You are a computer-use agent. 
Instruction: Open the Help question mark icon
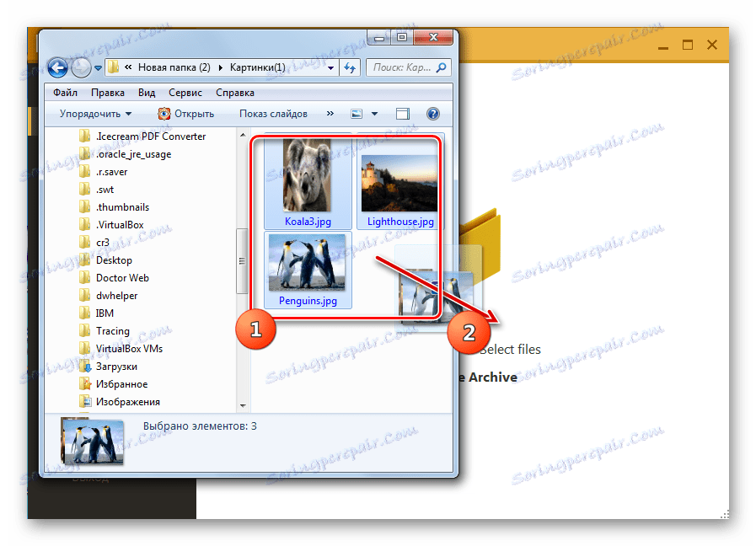(433, 114)
